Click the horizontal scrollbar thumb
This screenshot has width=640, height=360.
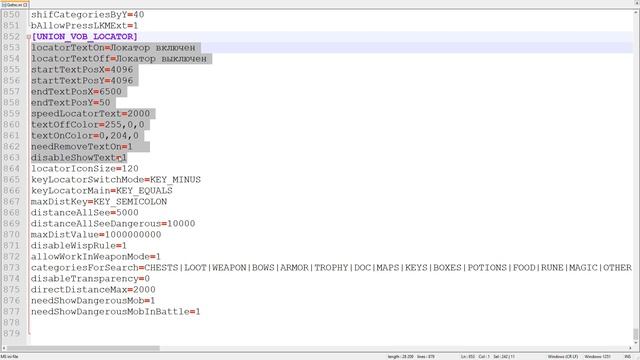[x=84, y=348]
